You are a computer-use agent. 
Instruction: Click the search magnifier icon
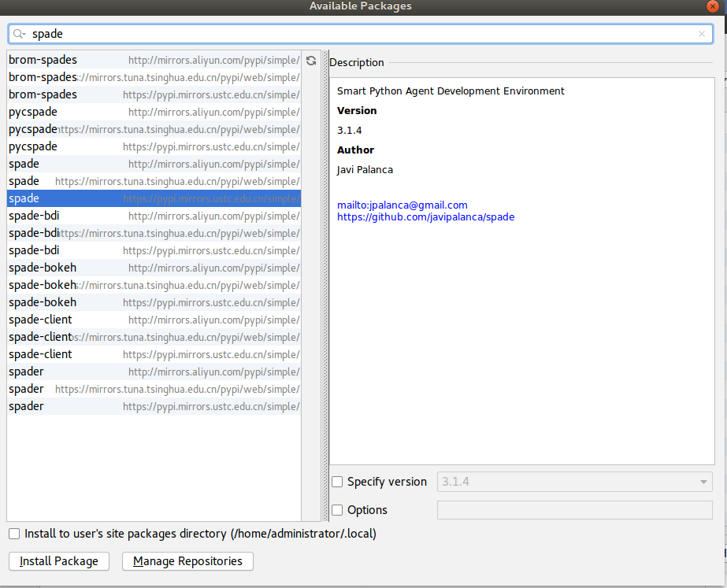pyautogui.click(x=17, y=34)
